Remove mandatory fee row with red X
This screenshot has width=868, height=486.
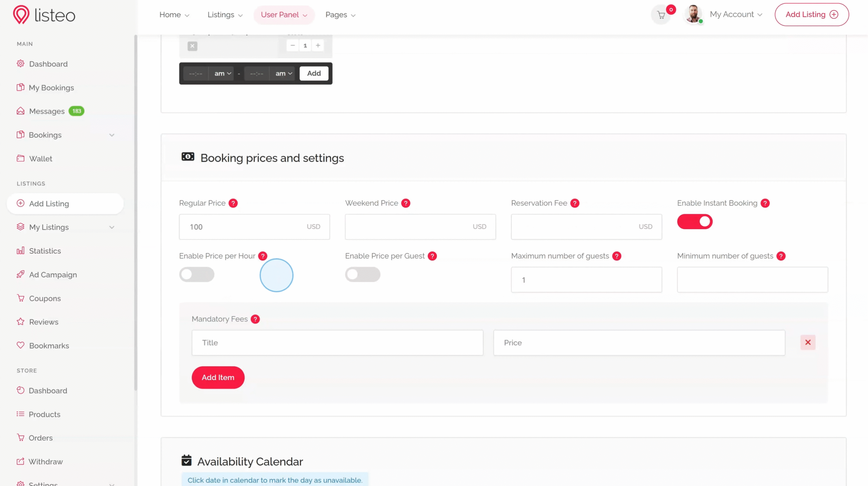tap(808, 342)
